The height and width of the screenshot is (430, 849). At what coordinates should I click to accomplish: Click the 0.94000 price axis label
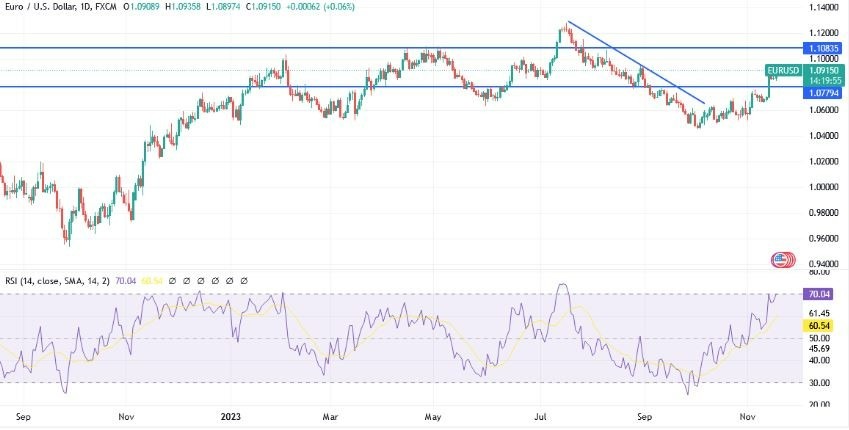coord(824,264)
